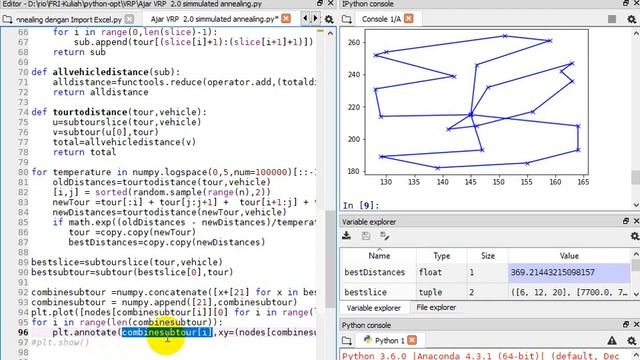
Task: Go to next editor tab arrow
Action: (x=315, y=19)
